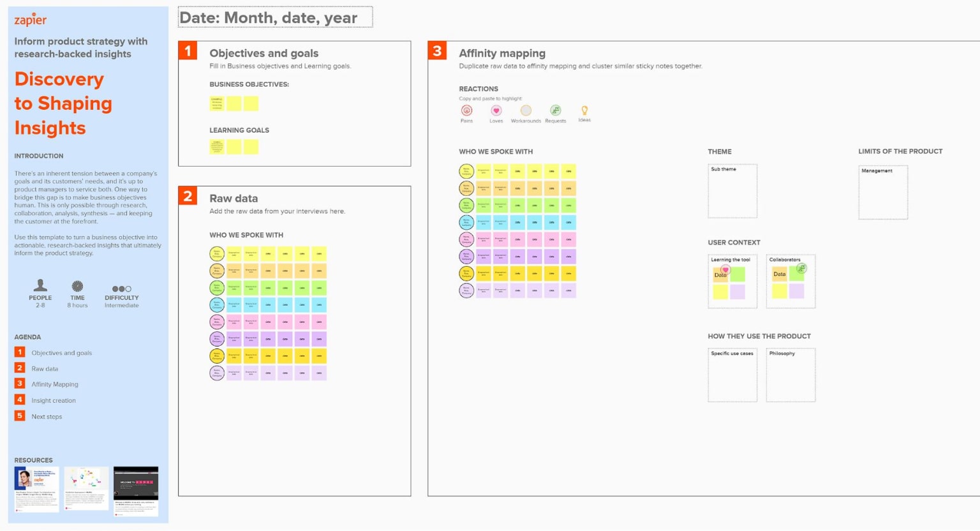Open the Raw data agenda entry

45,368
